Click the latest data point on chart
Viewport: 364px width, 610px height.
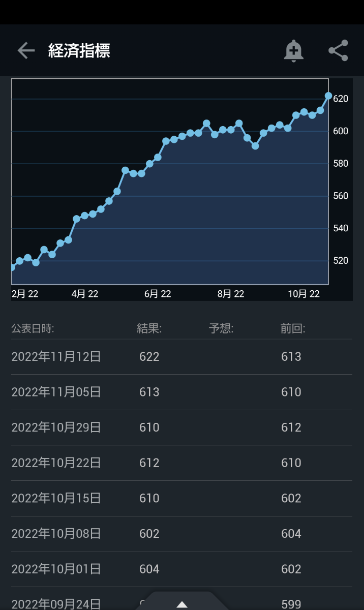(x=328, y=96)
